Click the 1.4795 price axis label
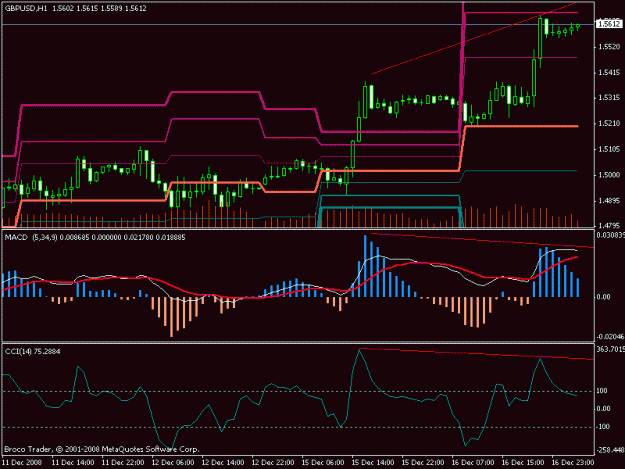Screen dimensions: 625x469 click(x=609, y=225)
